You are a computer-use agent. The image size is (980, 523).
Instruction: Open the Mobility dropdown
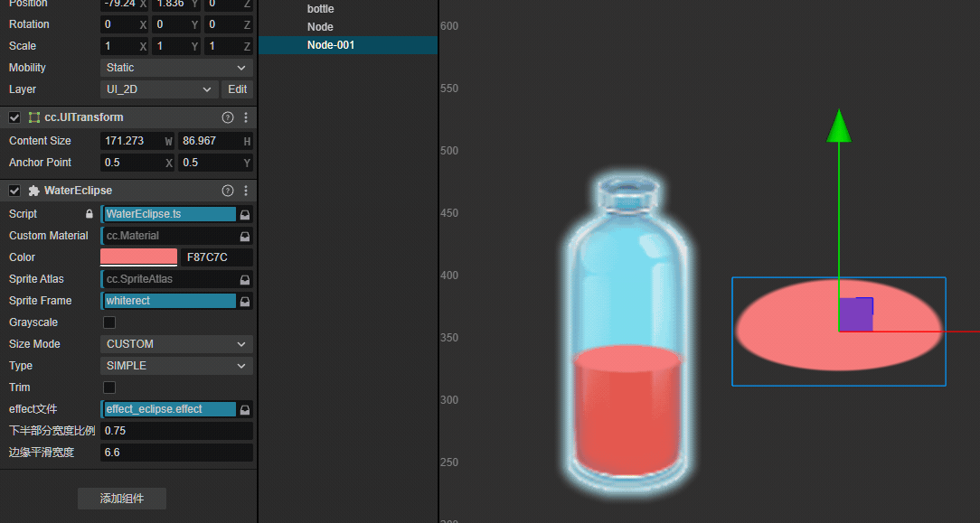coord(176,68)
